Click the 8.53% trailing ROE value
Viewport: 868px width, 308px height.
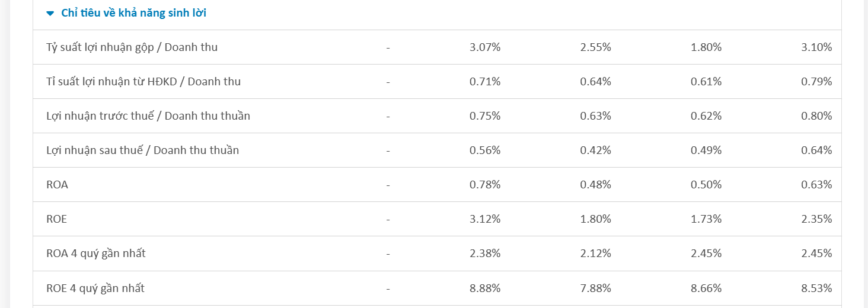pyautogui.click(x=816, y=288)
